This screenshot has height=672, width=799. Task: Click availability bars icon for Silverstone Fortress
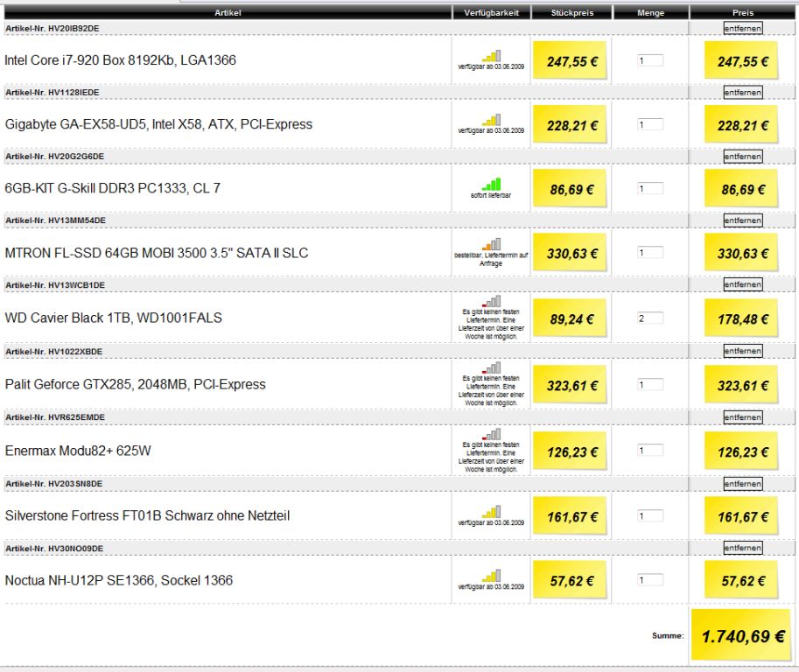(491, 512)
